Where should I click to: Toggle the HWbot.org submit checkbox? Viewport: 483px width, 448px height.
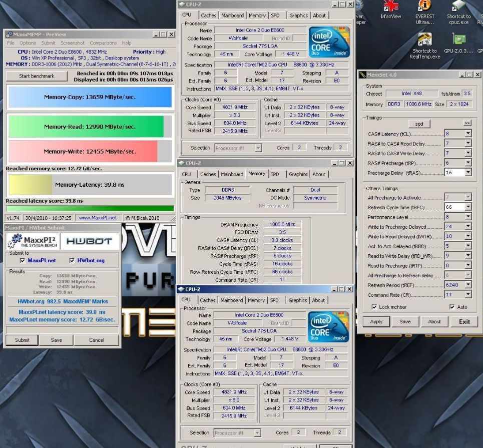[72, 261]
